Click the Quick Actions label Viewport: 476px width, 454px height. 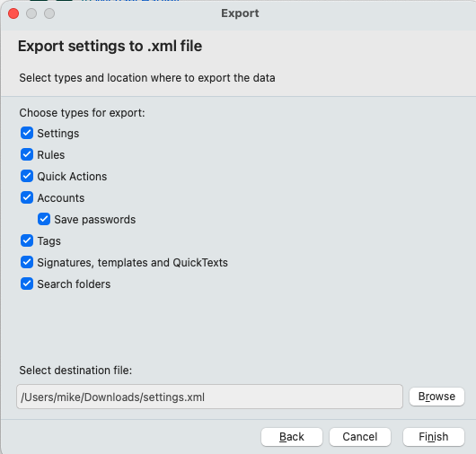tap(72, 177)
